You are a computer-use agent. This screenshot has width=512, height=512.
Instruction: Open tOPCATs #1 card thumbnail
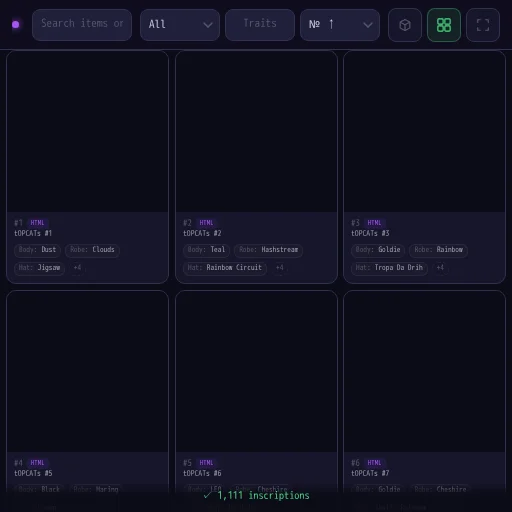tap(87, 131)
